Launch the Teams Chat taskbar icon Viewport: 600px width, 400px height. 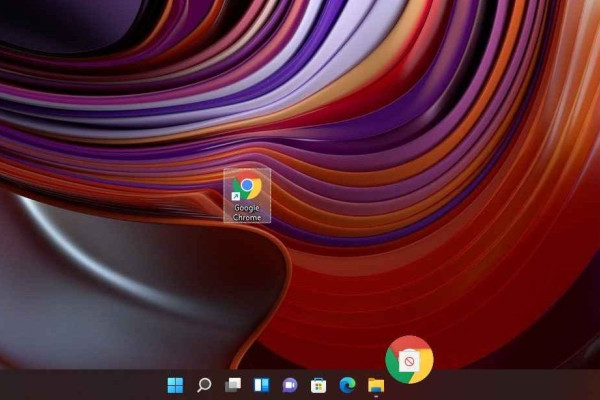tap(290, 385)
